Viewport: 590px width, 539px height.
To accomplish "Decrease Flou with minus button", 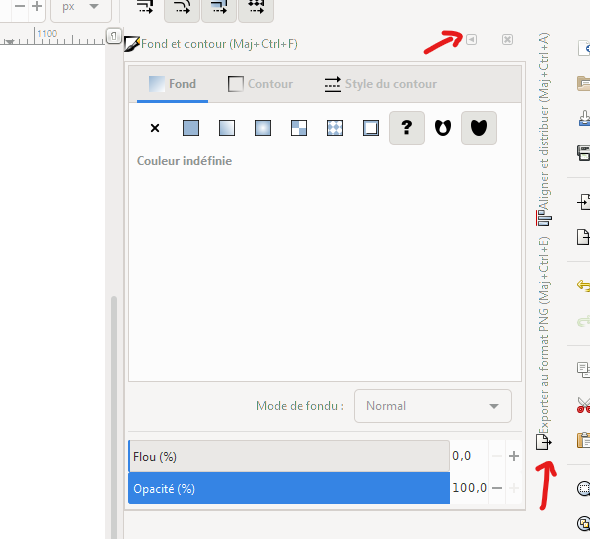I will click(497, 456).
